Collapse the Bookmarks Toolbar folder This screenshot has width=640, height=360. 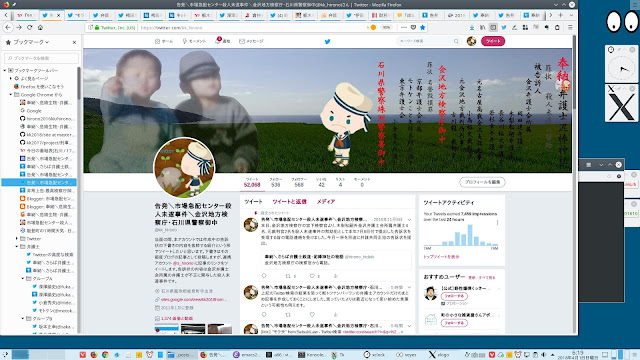(x=5, y=71)
